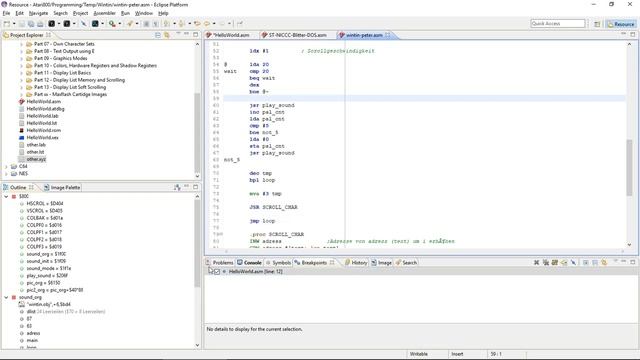
Task: Expand Part 13 - Display List Soft Scrolling
Action: coord(22,87)
